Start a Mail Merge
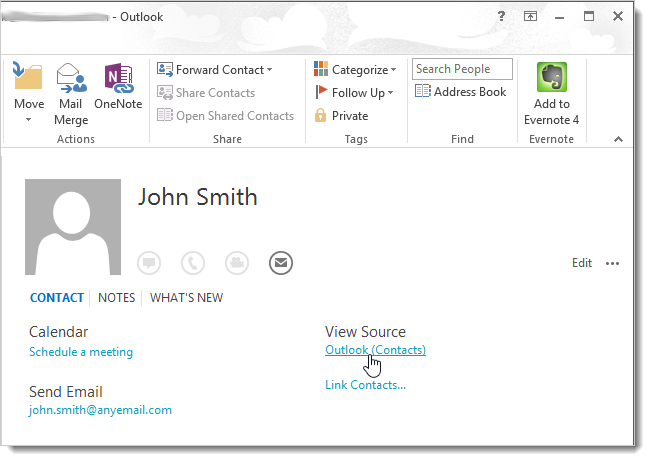Screen dimensions: 650x461 point(71,94)
